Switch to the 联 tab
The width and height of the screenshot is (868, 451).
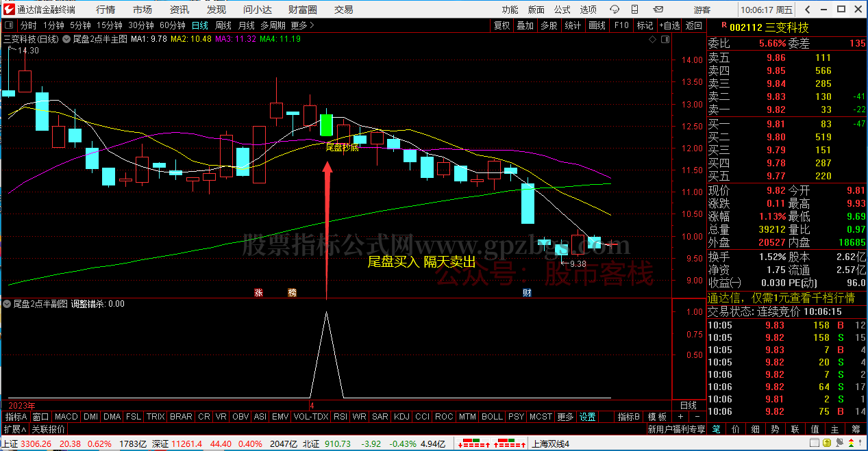(x=795, y=429)
